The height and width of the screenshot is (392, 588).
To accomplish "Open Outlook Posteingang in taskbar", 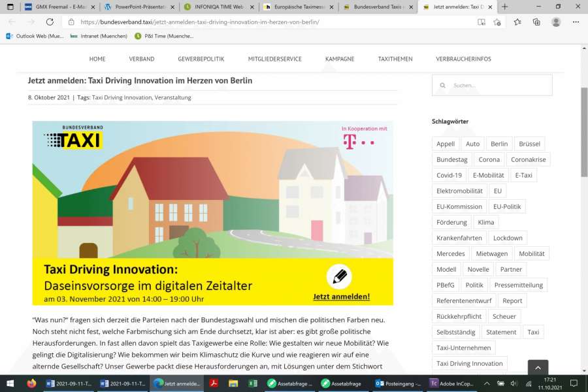I will click(x=399, y=384).
